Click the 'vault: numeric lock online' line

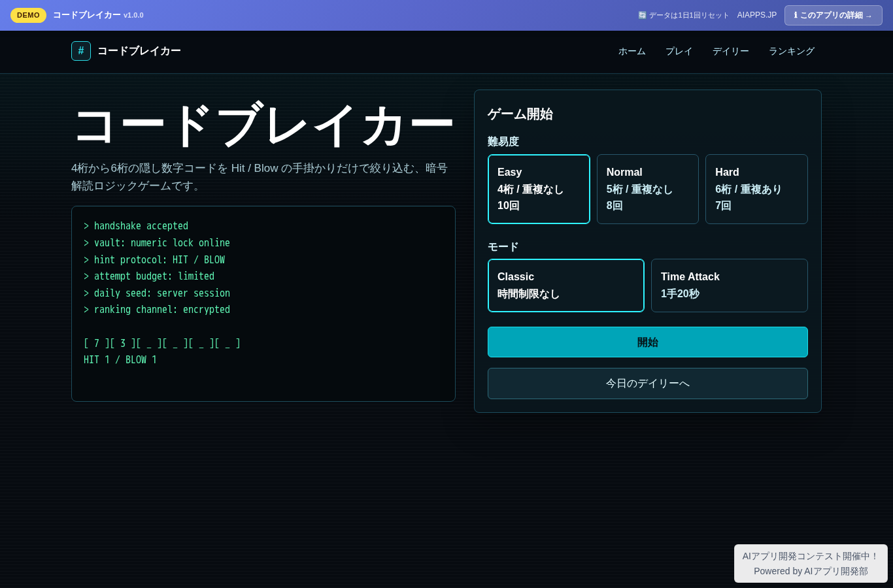[157, 243]
